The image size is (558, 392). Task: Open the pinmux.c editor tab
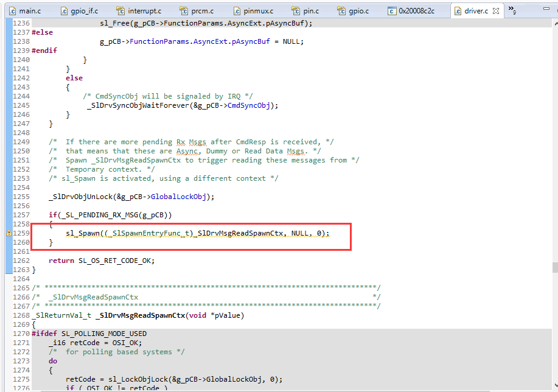pos(253,11)
